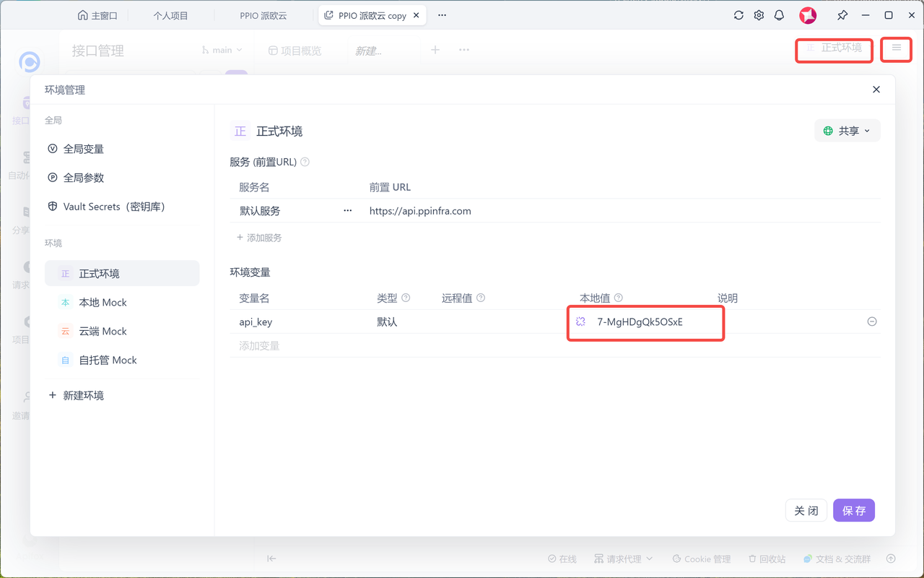Open settings gear in title bar

point(759,15)
